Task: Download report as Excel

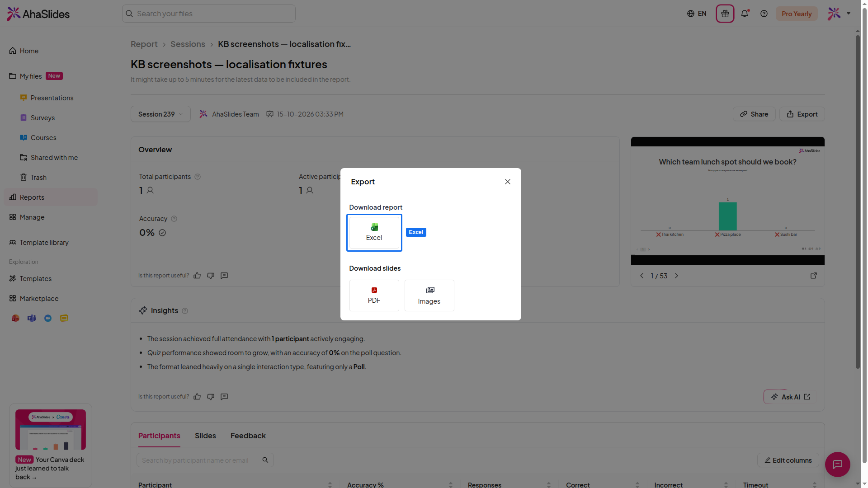Action: (374, 232)
